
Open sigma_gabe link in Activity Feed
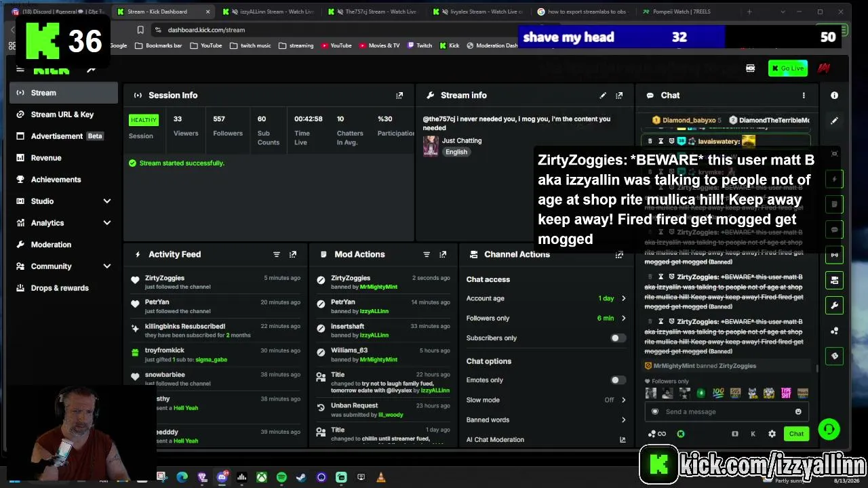click(x=212, y=359)
